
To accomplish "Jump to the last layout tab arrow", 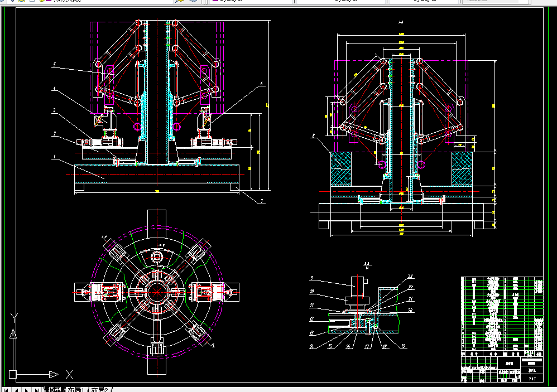I will coord(37,390).
